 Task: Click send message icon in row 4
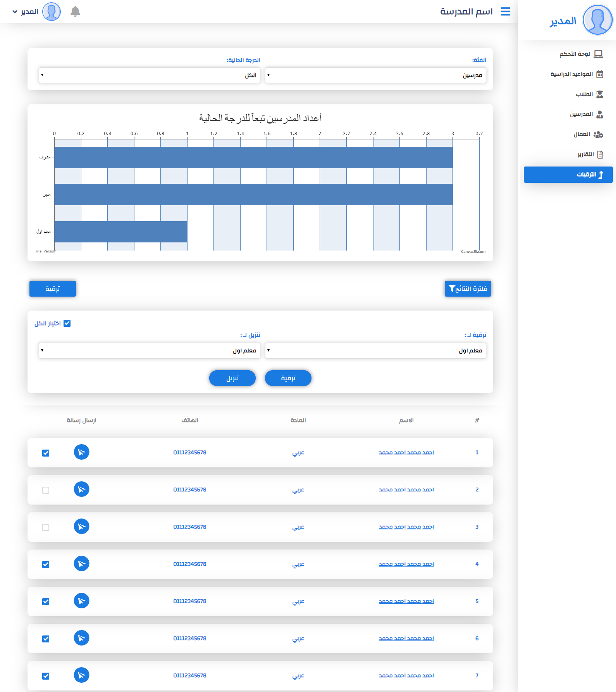point(81,563)
